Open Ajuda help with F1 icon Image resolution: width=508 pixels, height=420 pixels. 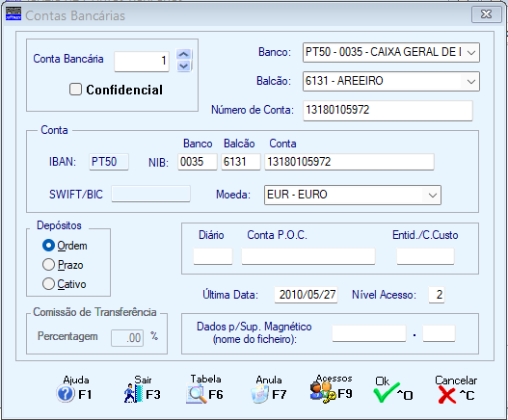66,394
